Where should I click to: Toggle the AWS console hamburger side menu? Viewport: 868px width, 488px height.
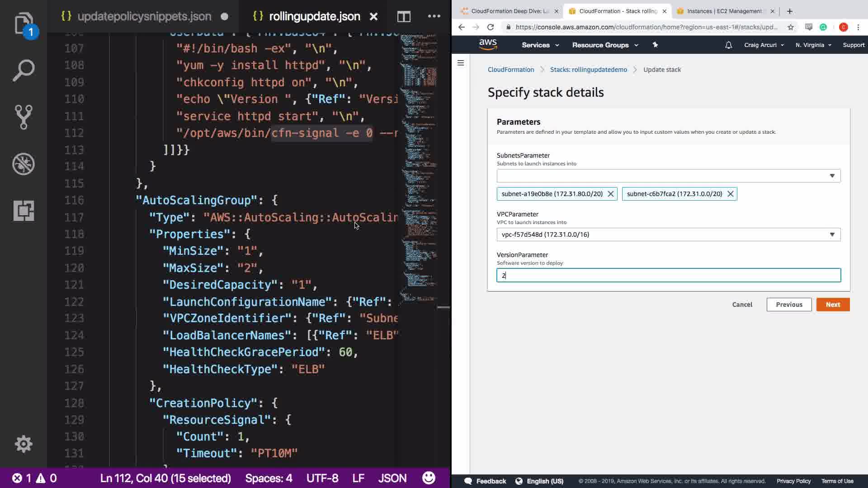[461, 63]
